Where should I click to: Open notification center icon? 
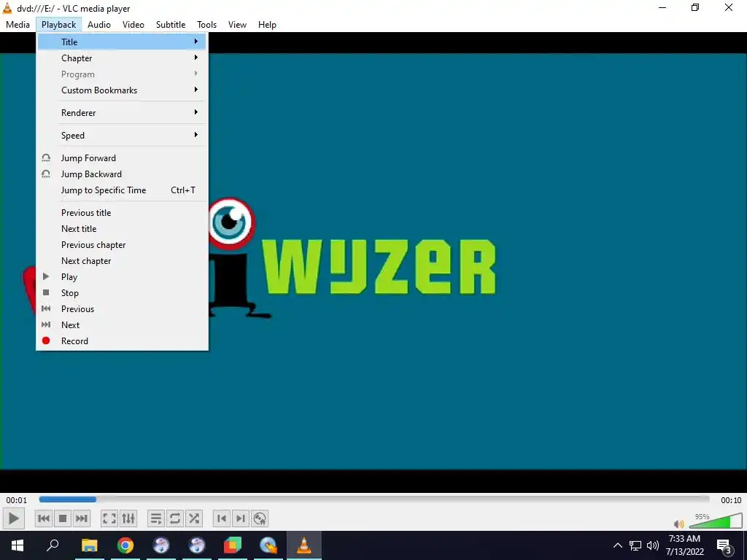click(x=724, y=546)
